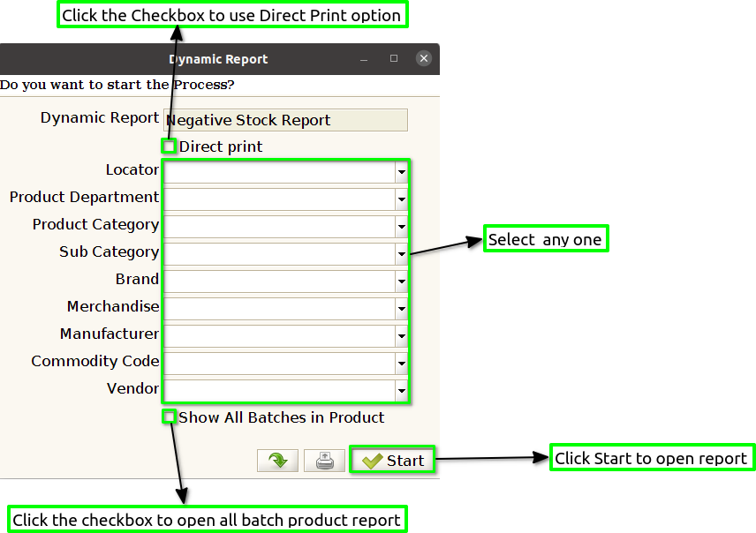Open the Brand dropdown arrow
Screen dimensions: 756x533
pyautogui.click(x=401, y=281)
